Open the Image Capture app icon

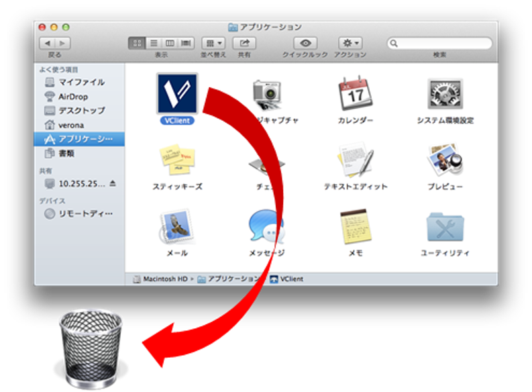pos(267,95)
